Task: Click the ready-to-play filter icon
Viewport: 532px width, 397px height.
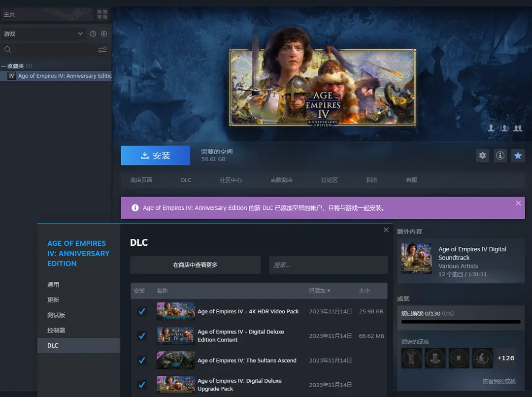Action: [x=104, y=33]
